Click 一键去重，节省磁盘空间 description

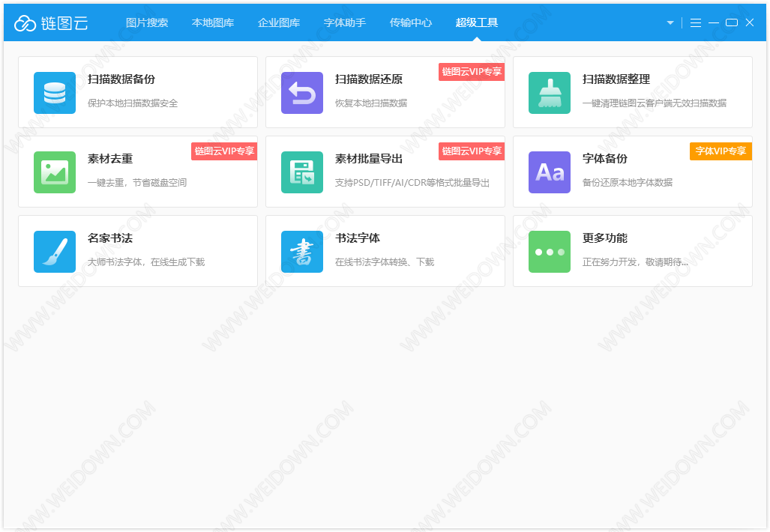(x=137, y=183)
